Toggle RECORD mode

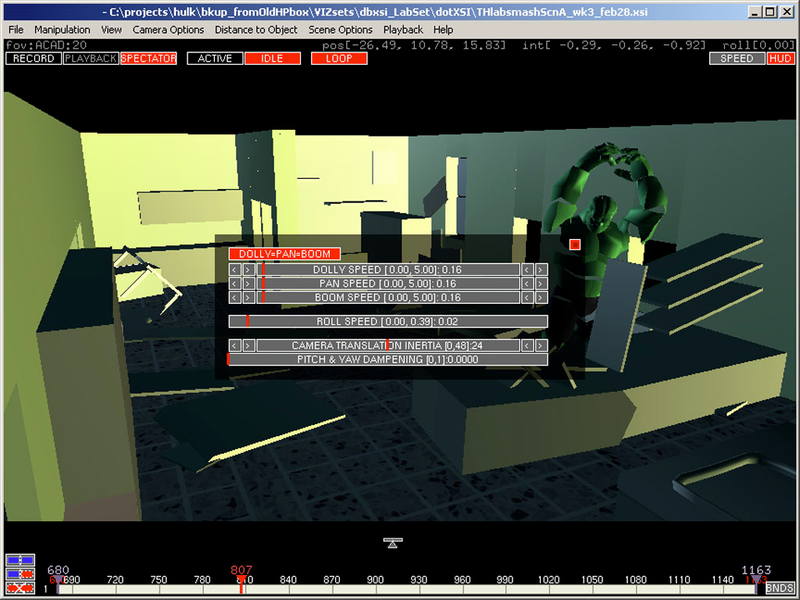coord(34,59)
